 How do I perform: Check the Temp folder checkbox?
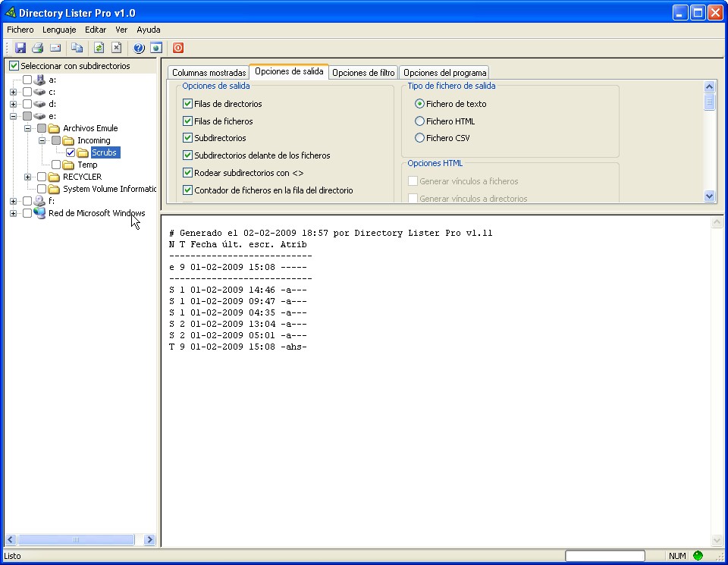pyautogui.click(x=55, y=165)
